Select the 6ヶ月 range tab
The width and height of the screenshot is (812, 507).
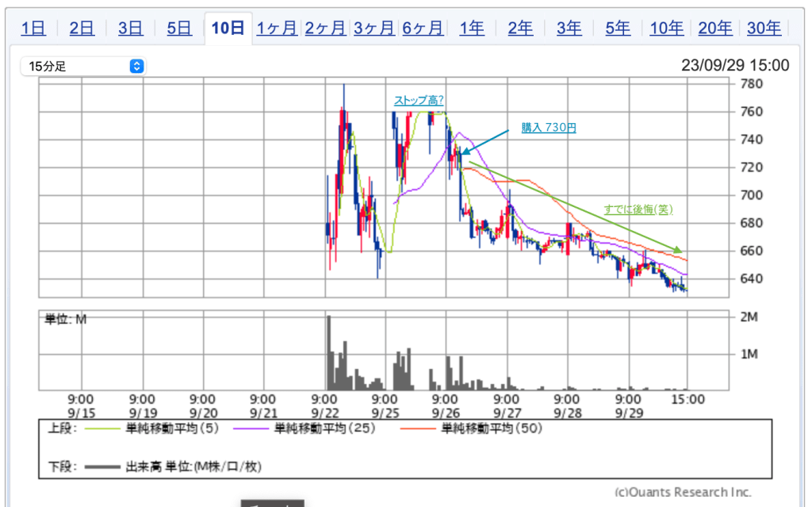(x=423, y=29)
